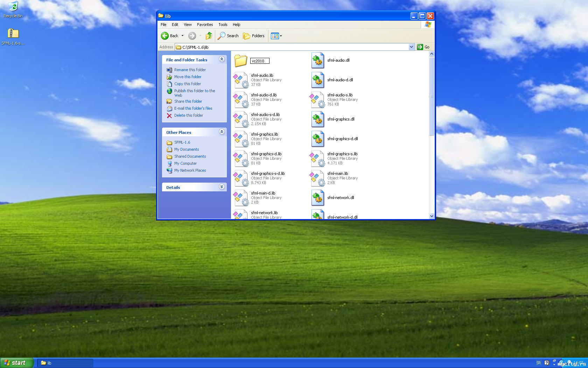Expand the address bar dropdown
Viewport: 588px width, 368px height.
411,47
